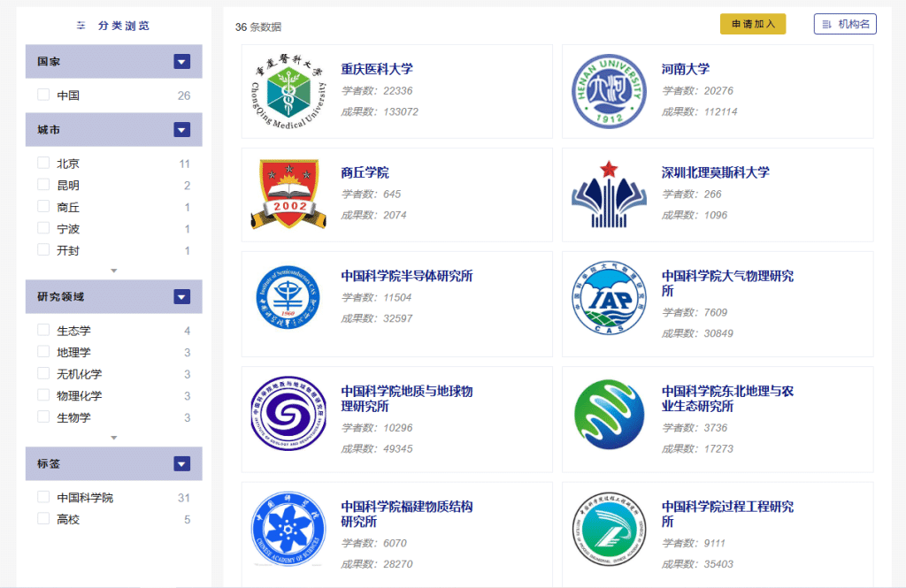Enable the 宁波 city filter checkbox
The width and height of the screenshot is (906, 588).
43,228
